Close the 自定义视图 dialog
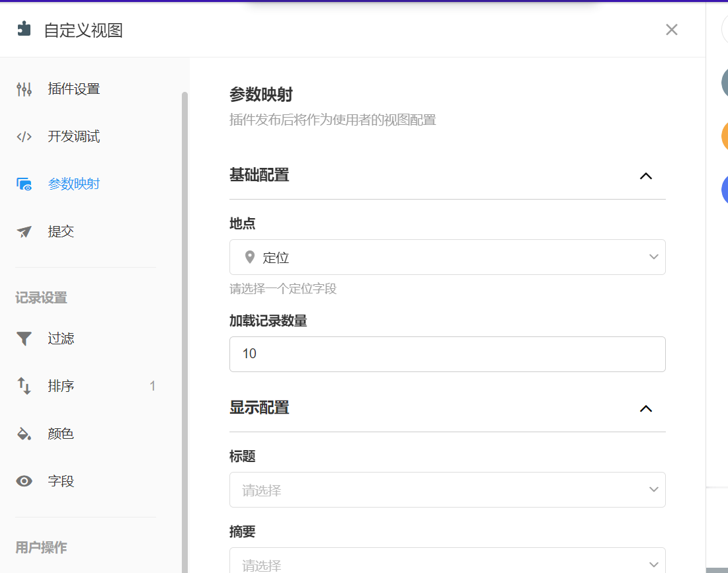This screenshot has width=728, height=573. tap(671, 30)
